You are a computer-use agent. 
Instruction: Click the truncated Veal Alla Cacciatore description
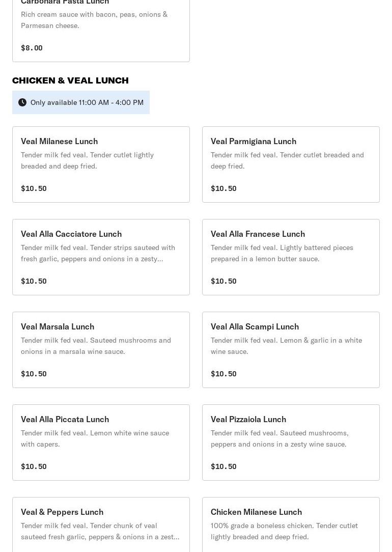point(98,253)
